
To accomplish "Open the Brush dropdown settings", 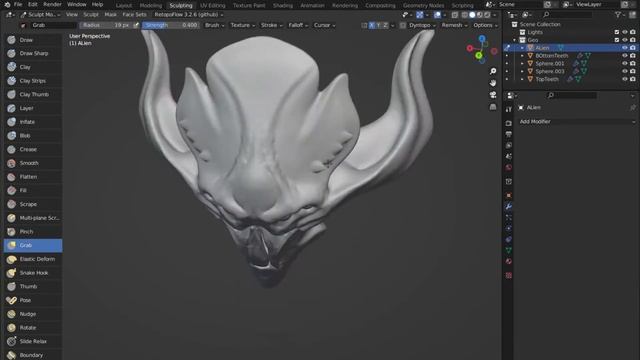I will tap(214, 25).
